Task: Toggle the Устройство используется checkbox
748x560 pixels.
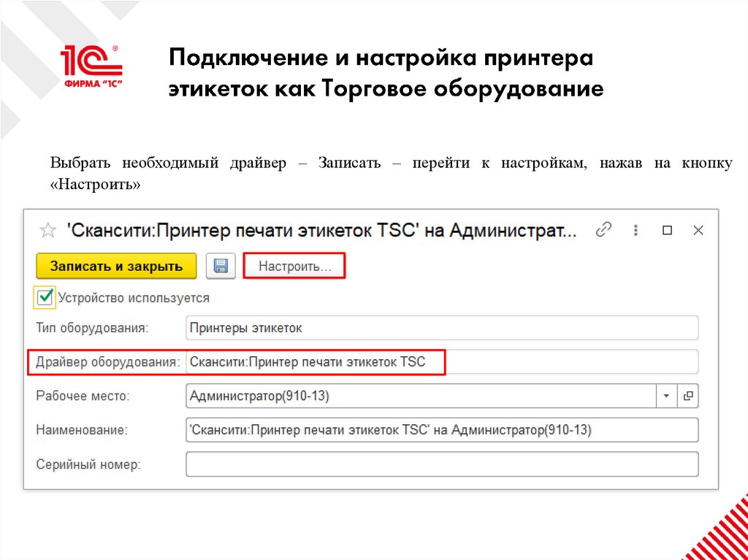Action: click(x=45, y=298)
